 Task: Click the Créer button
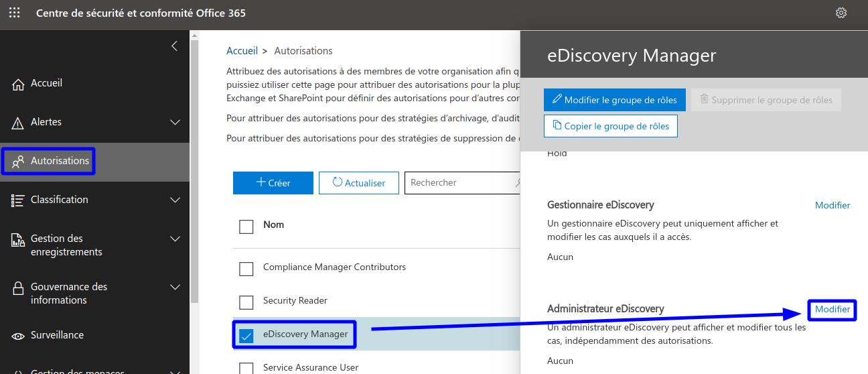[x=273, y=183]
